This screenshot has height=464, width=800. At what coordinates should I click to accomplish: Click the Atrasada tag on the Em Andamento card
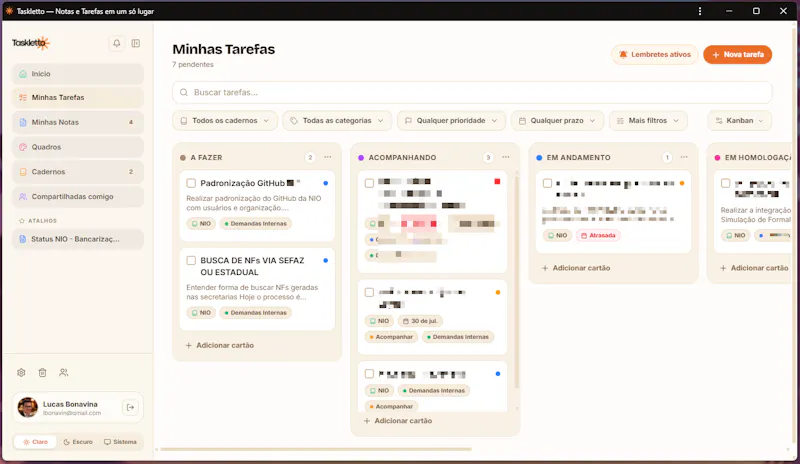tap(598, 235)
